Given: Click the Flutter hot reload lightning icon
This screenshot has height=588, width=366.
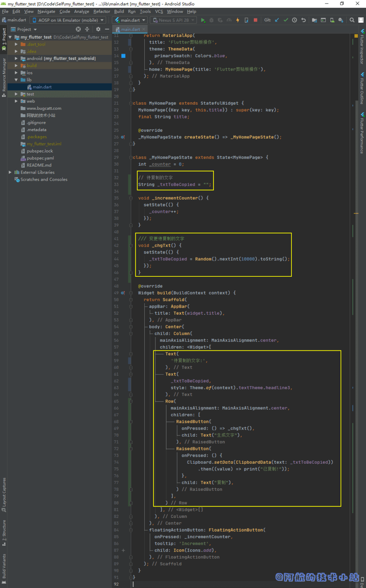Looking at the screenshot, I should pyautogui.click(x=238, y=20).
